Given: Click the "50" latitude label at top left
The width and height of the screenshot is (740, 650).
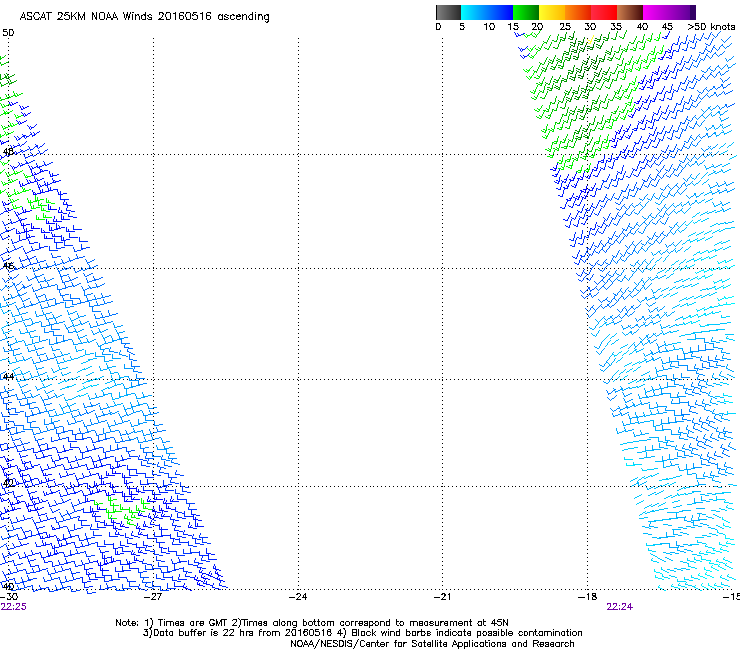Looking at the screenshot, I should click(8, 33).
